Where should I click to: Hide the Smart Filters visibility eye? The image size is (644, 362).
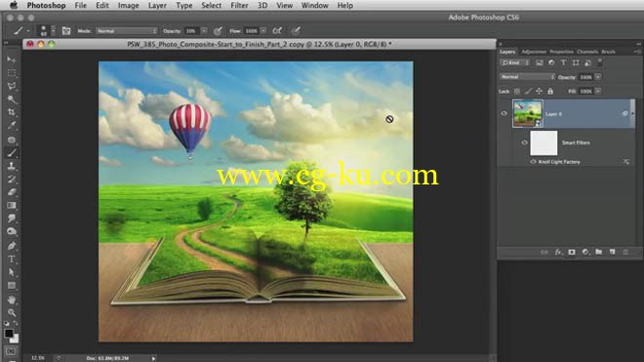pos(524,142)
